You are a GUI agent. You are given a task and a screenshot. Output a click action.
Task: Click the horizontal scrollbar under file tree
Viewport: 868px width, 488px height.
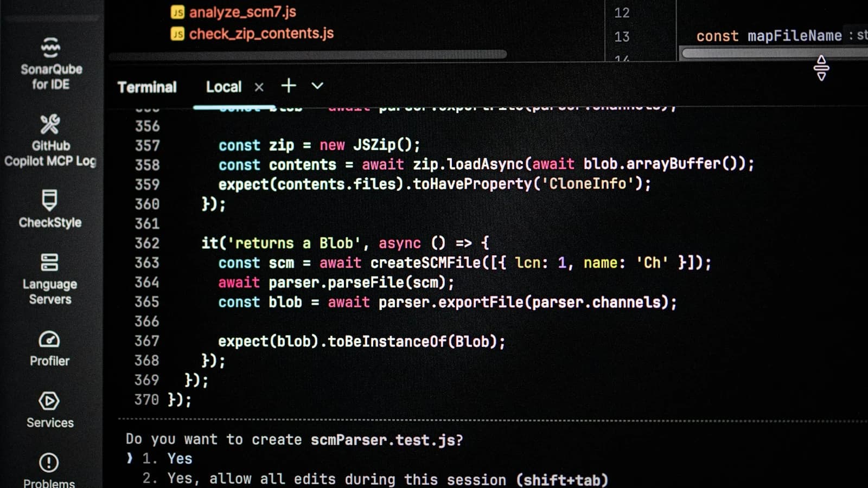point(308,54)
